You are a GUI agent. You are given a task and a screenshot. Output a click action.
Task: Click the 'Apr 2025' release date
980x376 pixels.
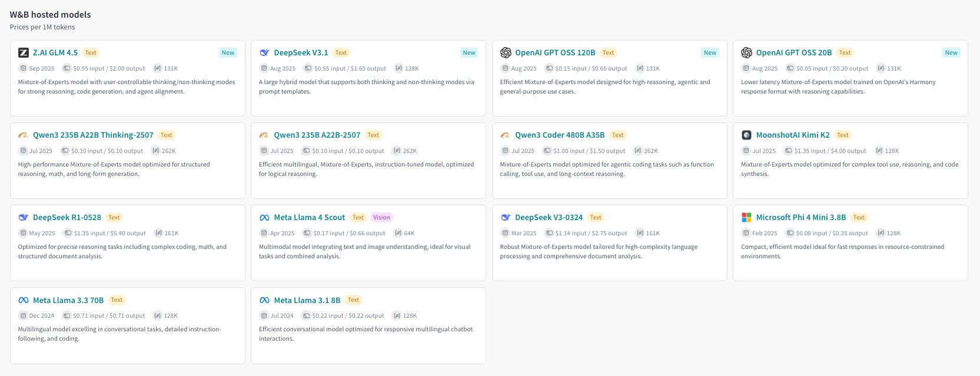click(283, 233)
